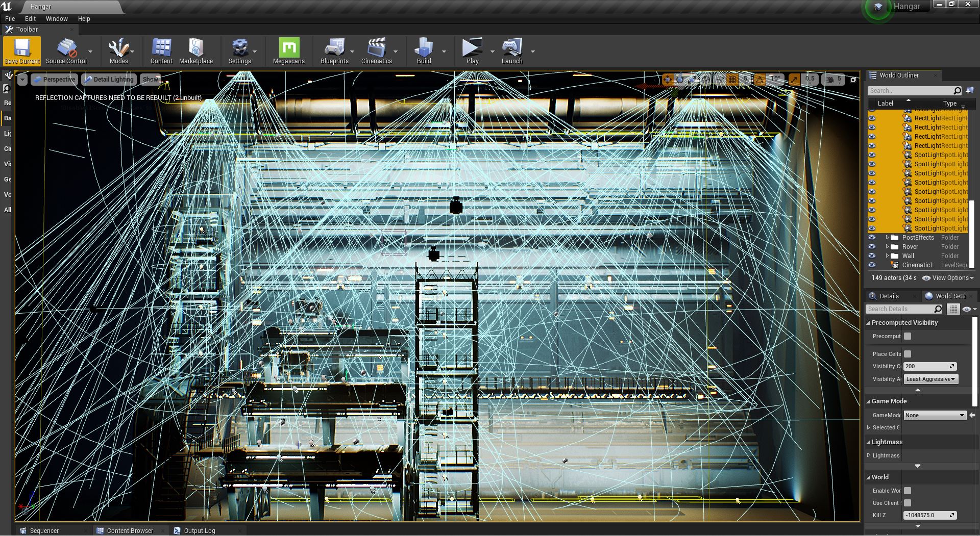The height and width of the screenshot is (536, 980).
Task: Click Save Current in the toolbar
Action: point(21,51)
